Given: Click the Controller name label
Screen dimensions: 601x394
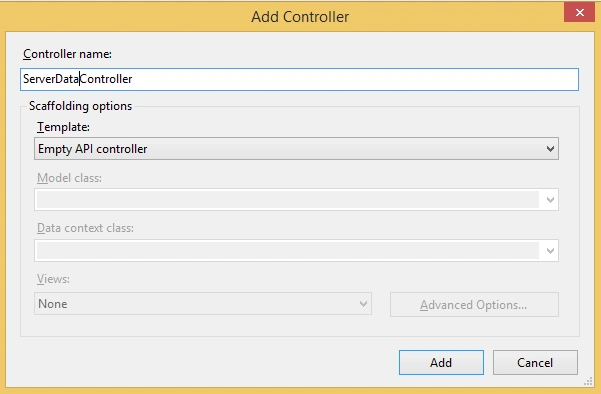Looking at the screenshot, I should click(67, 54).
